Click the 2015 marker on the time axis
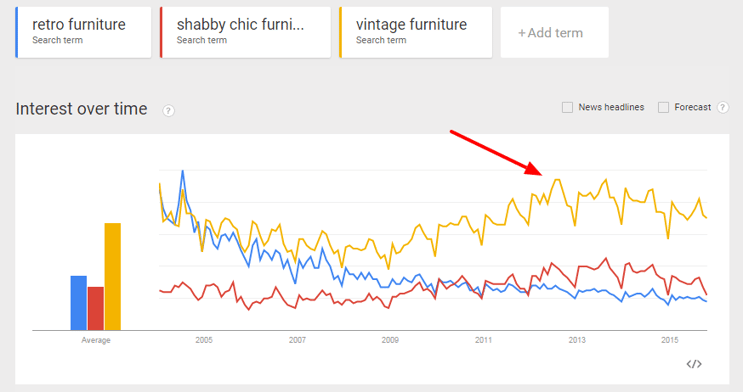The image size is (743, 392). click(670, 340)
